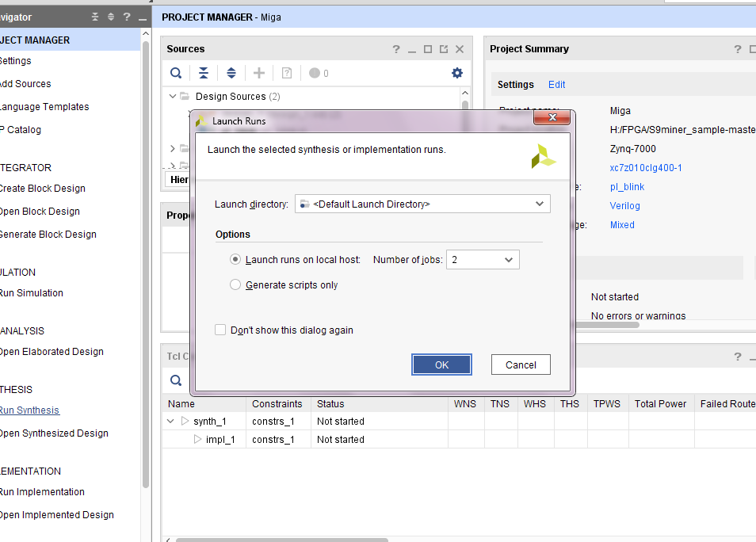Click search icon in Tcl Console panel
The height and width of the screenshot is (542, 756).
(x=176, y=380)
